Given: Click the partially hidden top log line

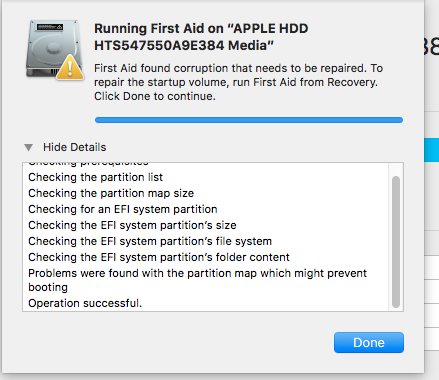Looking at the screenshot, I should tap(88, 164).
